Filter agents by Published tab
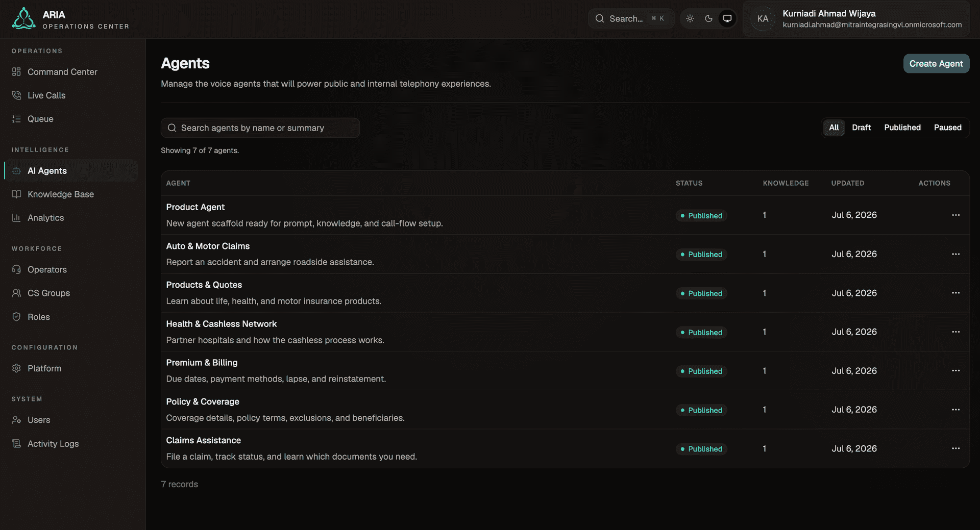The height and width of the screenshot is (530, 980). click(902, 128)
